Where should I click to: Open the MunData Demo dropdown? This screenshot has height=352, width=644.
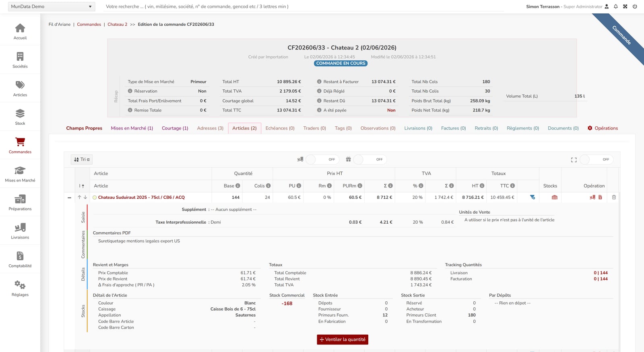tap(52, 6)
